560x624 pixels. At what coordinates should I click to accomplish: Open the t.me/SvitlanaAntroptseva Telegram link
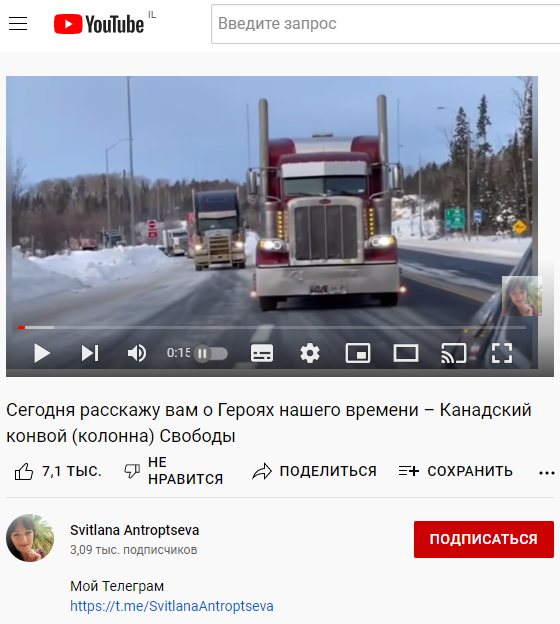coord(172,606)
